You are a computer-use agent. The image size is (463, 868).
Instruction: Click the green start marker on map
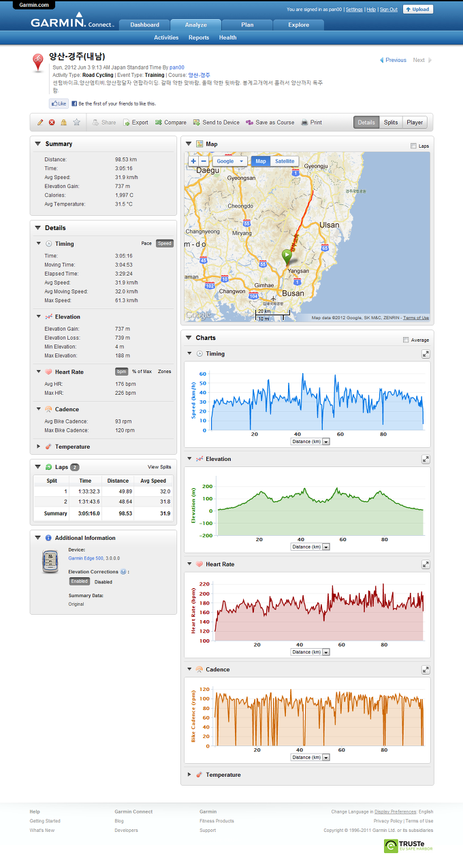[x=287, y=257]
